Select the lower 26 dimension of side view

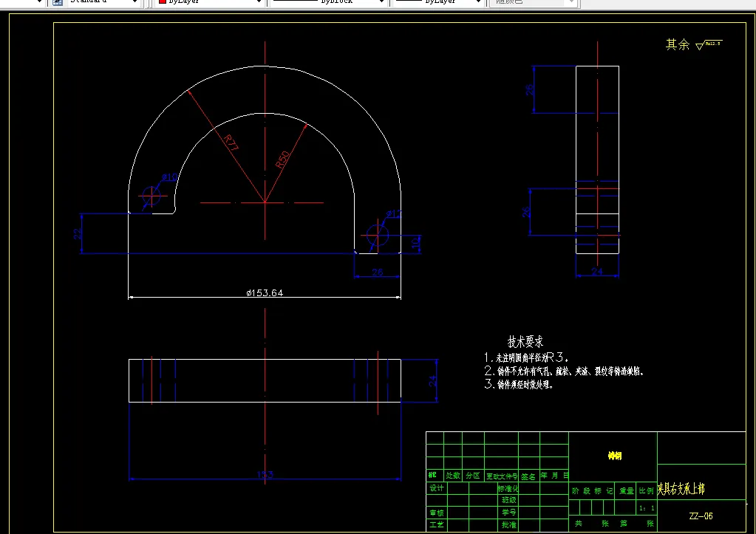pyautogui.click(x=526, y=212)
